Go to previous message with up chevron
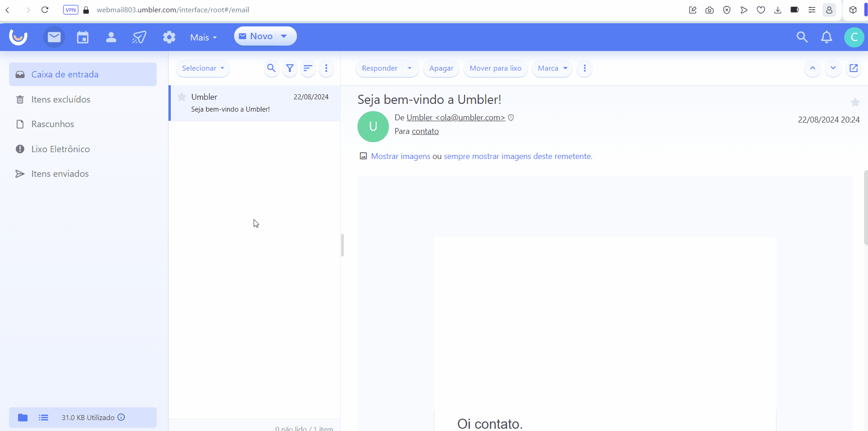Image resolution: width=868 pixels, height=431 pixels. 812,68
